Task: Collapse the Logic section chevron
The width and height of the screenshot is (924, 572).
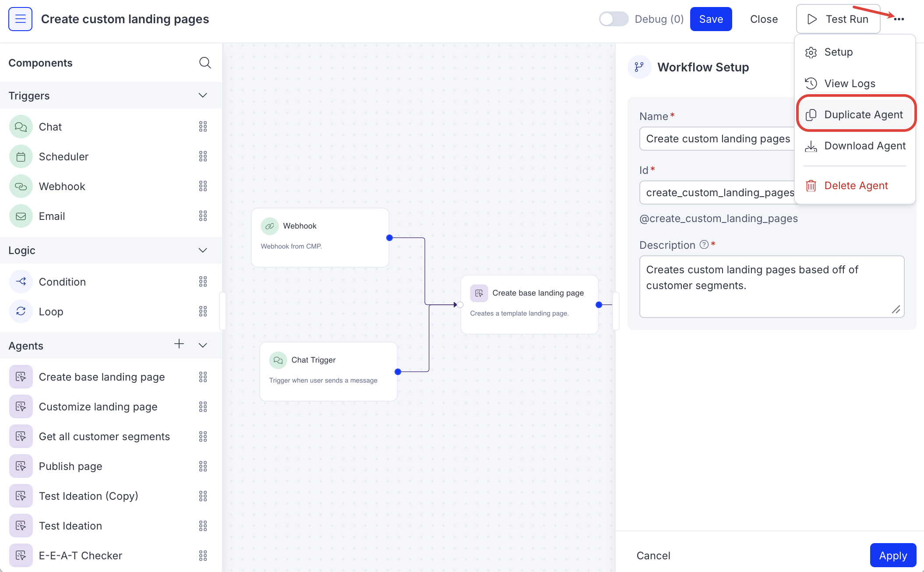Action: click(203, 251)
